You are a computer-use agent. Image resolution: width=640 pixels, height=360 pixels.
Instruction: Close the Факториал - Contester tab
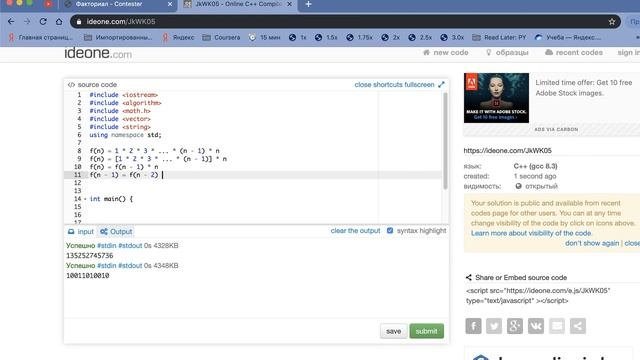point(170,4)
